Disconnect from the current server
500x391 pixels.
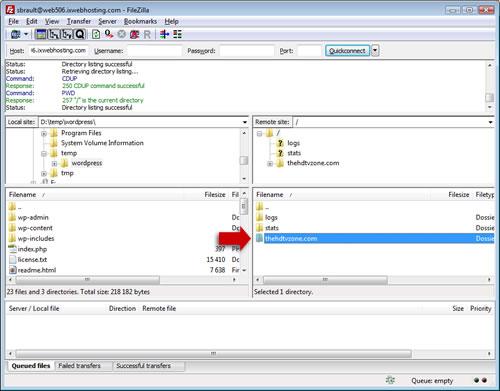pyautogui.click(x=134, y=34)
